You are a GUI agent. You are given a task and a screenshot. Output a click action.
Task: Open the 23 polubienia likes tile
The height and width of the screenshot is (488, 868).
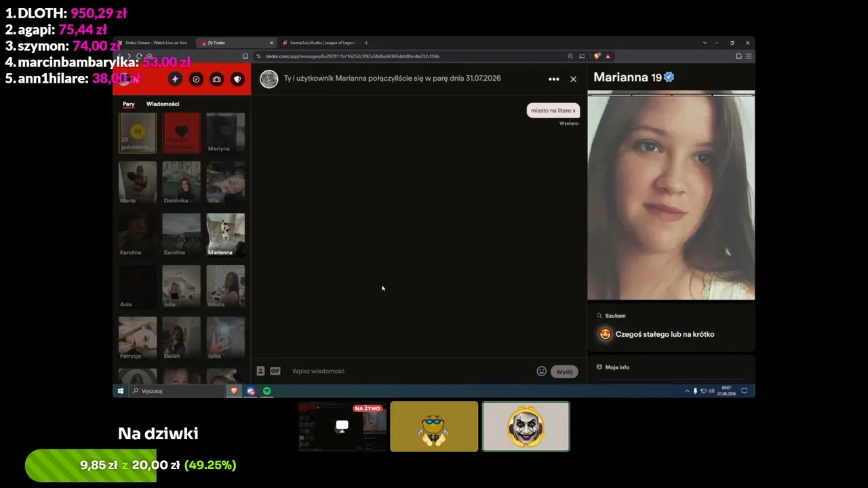coord(138,133)
